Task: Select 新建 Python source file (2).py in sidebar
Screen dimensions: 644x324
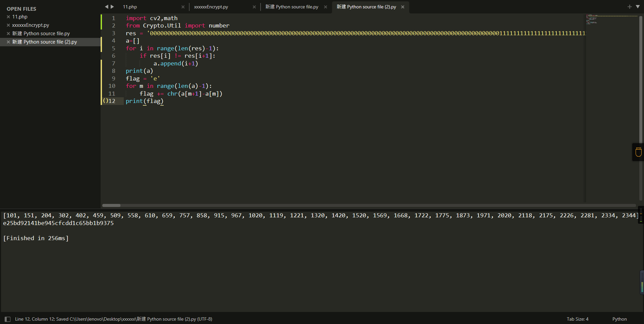Action: point(45,42)
